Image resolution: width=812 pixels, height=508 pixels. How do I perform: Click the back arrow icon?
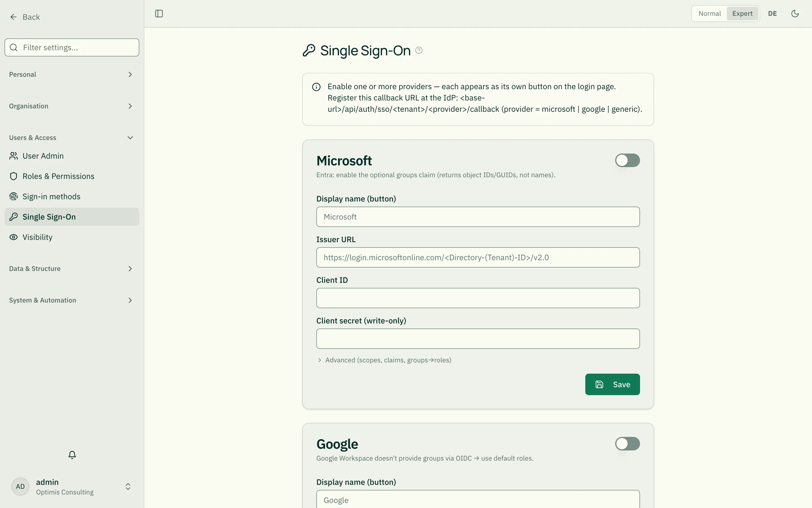click(14, 17)
